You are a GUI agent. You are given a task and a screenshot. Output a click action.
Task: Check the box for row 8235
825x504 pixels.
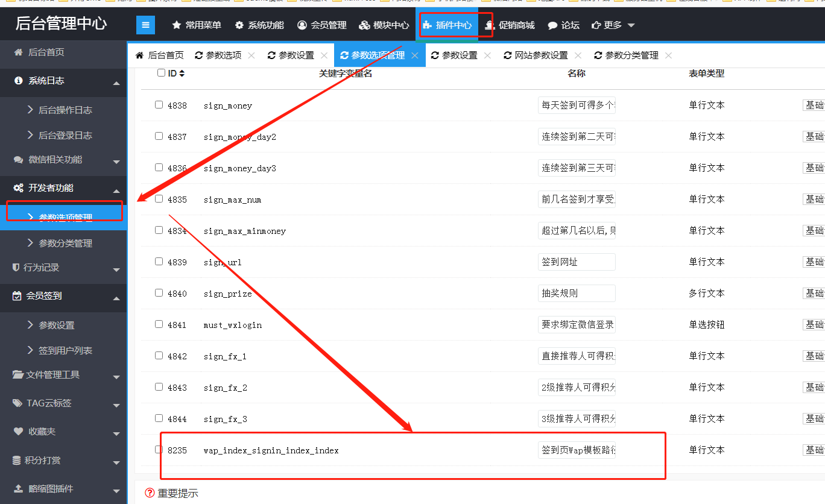click(159, 449)
